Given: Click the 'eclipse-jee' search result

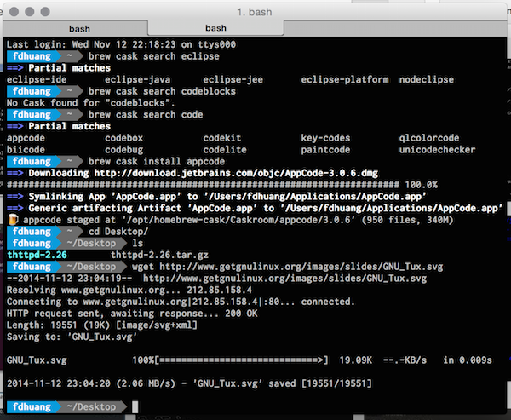Looking at the screenshot, I should pyautogui.click(x=233, y=79).
